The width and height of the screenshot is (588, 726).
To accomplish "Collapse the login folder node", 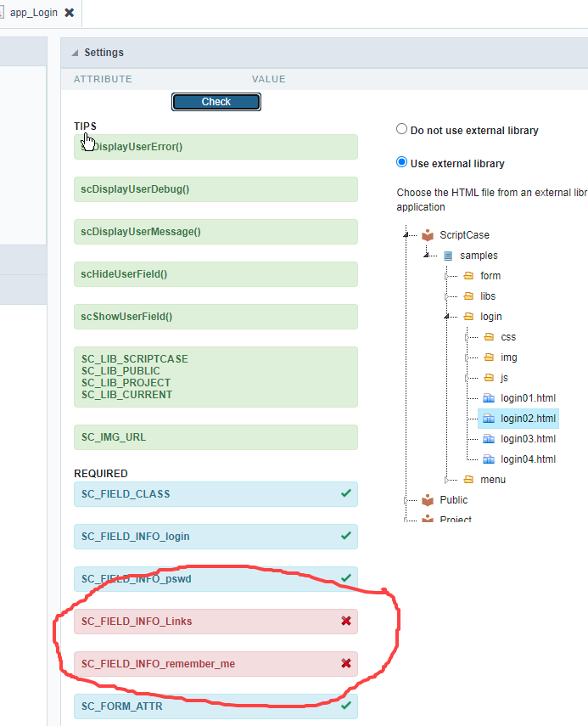I will click(447, 317).
